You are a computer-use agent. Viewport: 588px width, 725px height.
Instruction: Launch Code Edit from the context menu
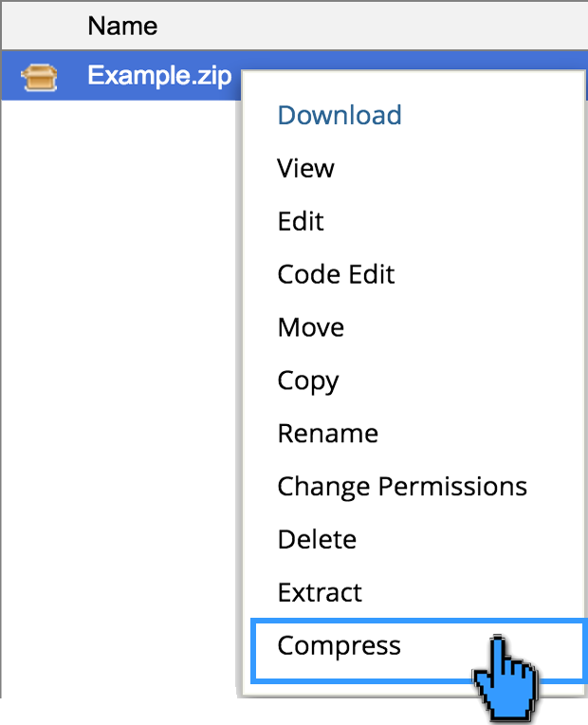coord(336,275)
